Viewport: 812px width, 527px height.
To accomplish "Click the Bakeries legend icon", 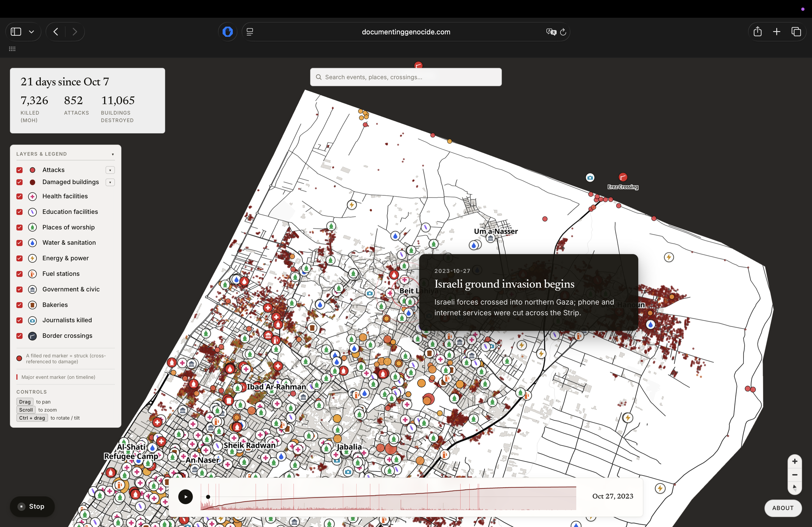I will coord(32,305).
